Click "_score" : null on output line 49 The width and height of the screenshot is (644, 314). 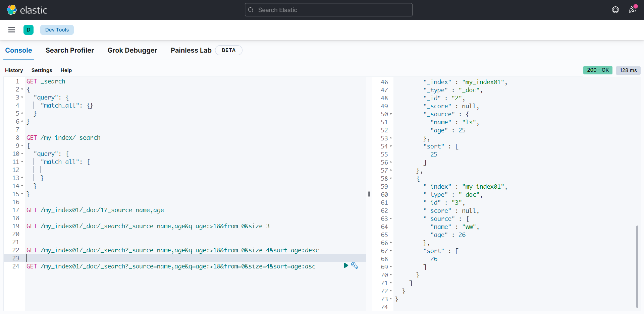pyautogui.click(x=451, y=106)
